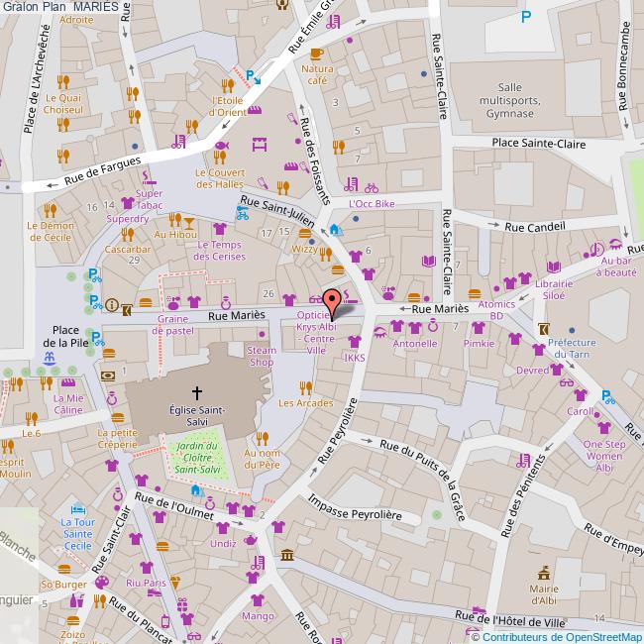This screenshot has width=644, height=644.
Task: Select the Mairie d'Albi town hall icon
Action: [x=542, y=572]
